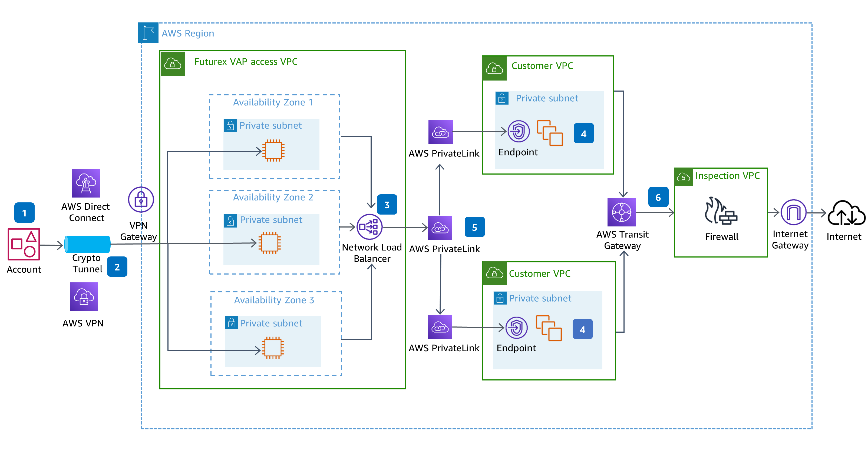Click the pink Account icon
868x451 pixels.
pyautogui.click(x=24, y=244)
